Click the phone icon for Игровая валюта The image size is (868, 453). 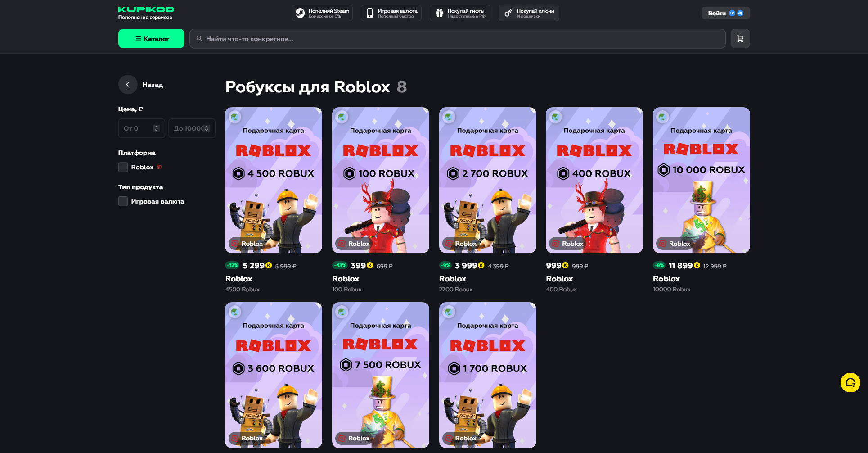click(x=369, y=14)
